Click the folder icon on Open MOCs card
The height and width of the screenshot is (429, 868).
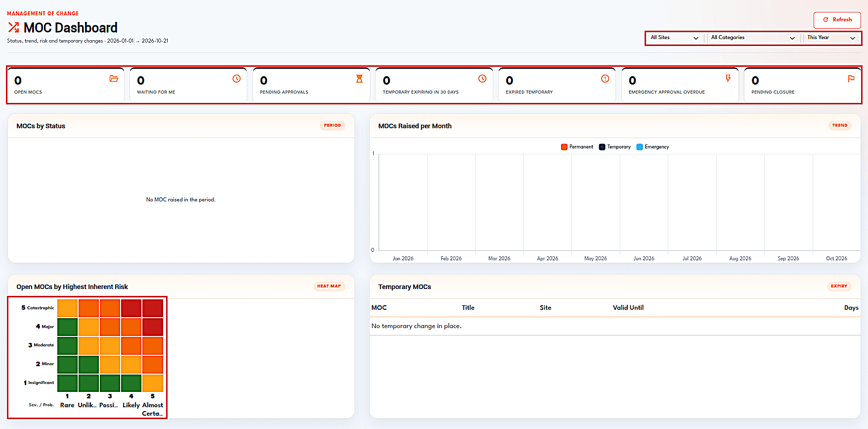114,79
